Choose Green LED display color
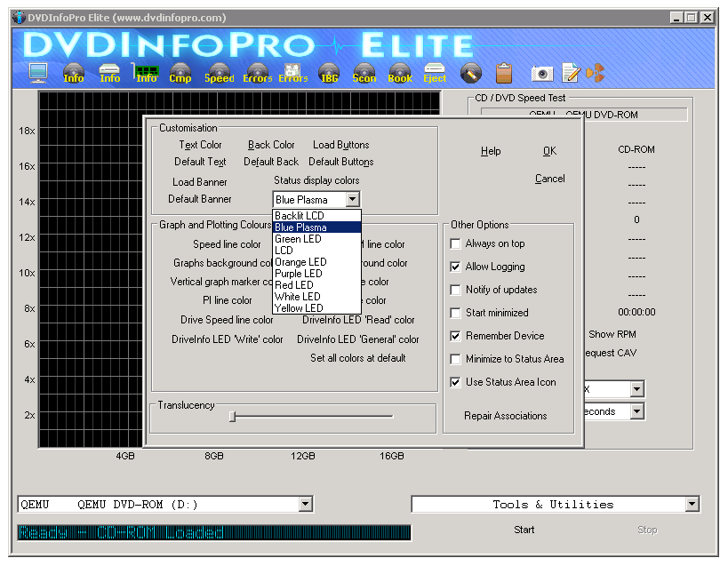Screen dimensions: 728x566 pos(316,239)
